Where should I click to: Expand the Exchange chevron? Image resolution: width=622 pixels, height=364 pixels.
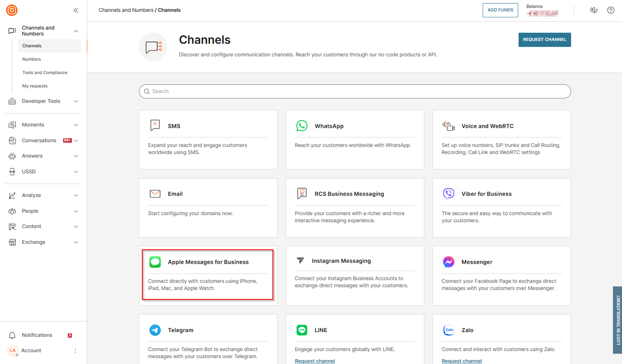point(76,242)
